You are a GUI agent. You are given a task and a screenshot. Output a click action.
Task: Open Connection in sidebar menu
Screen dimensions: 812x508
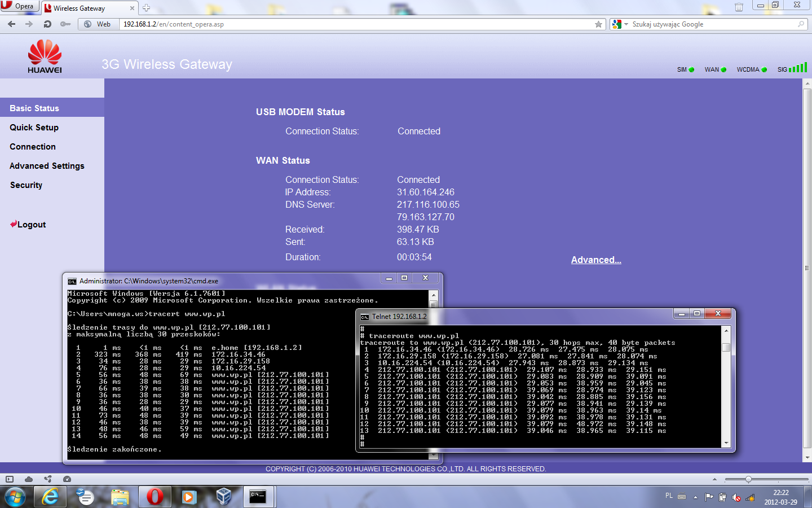coord(33,147)
